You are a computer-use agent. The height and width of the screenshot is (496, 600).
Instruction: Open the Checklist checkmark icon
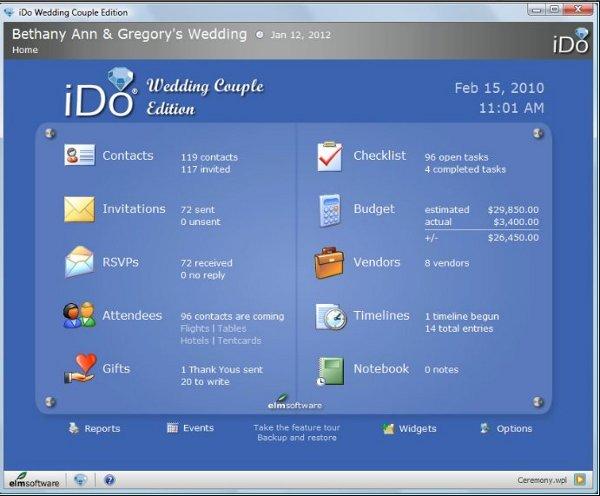[x=329, y=157]
